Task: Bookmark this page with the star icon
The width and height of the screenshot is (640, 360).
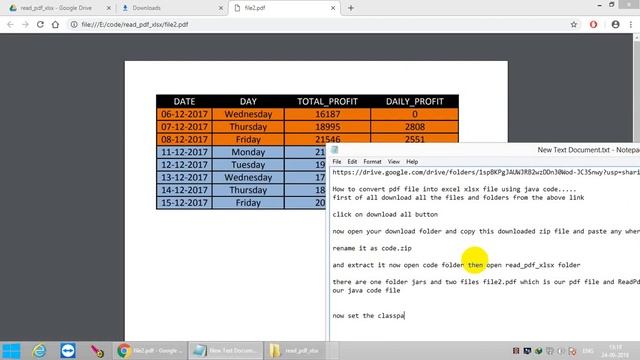Action: 573,24
